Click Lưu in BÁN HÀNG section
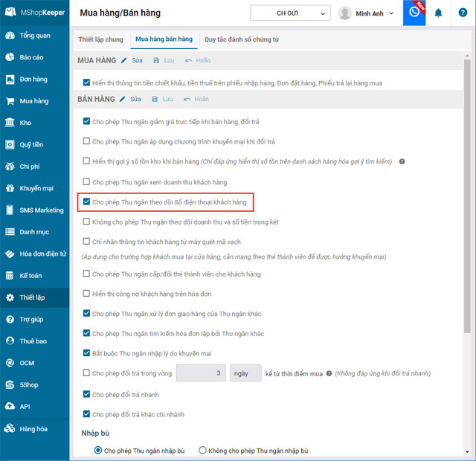 pos(162,99)
